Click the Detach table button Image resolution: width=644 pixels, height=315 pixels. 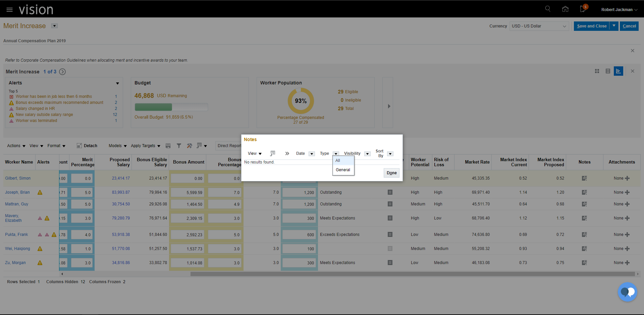coord(87,146)
